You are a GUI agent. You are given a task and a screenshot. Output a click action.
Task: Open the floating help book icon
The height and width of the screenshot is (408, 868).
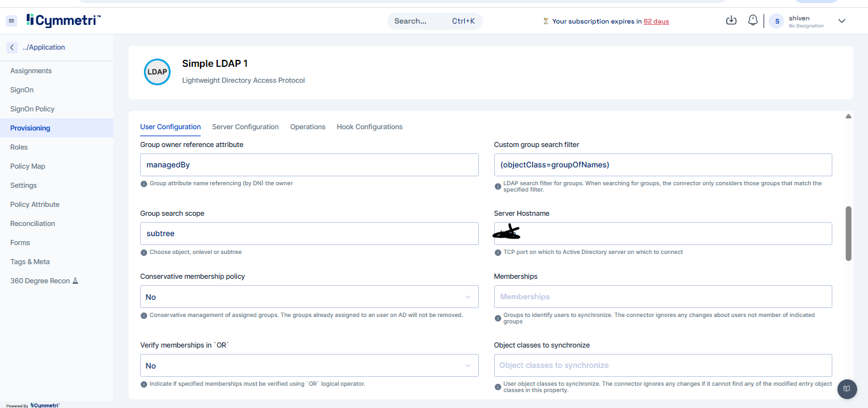[846, 388]
